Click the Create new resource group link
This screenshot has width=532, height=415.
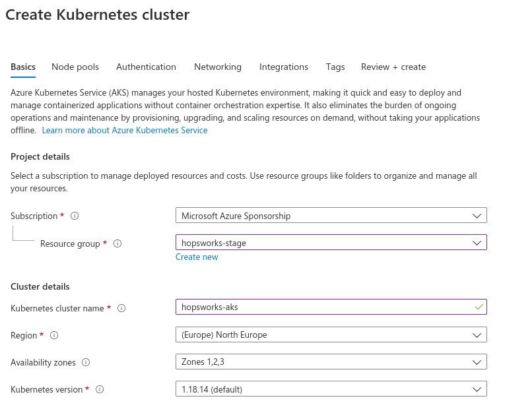(x=197, y=257)
